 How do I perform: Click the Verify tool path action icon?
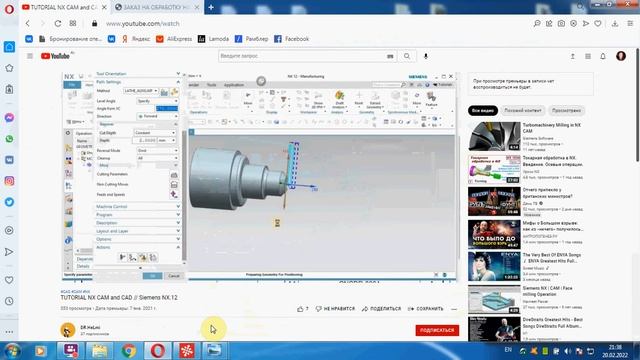click(143, 257)
